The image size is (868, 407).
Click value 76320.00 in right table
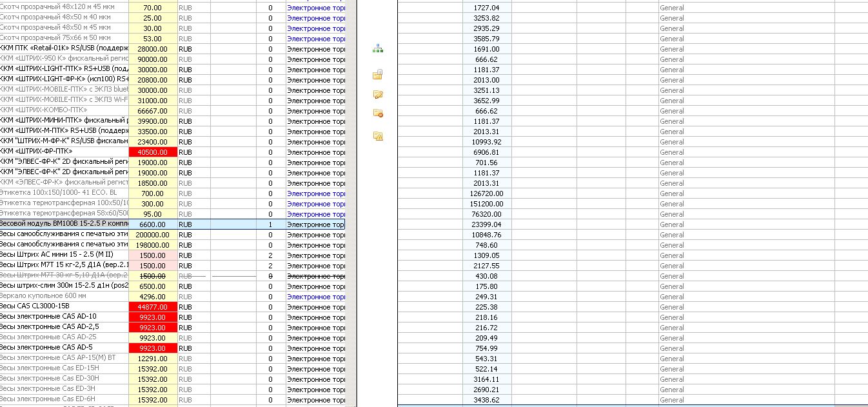(x=487, y=214)
